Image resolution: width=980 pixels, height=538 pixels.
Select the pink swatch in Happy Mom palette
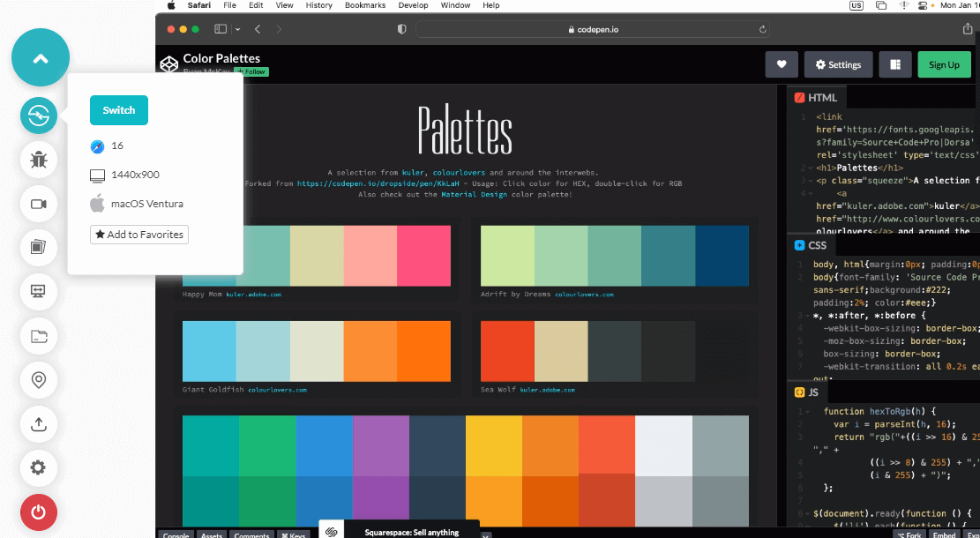point(423,256)
